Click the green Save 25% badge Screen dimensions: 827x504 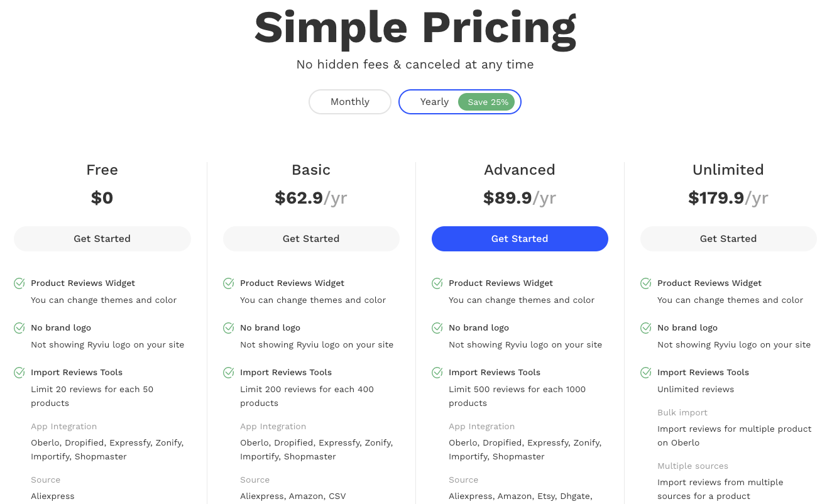[x=488, y=102]
